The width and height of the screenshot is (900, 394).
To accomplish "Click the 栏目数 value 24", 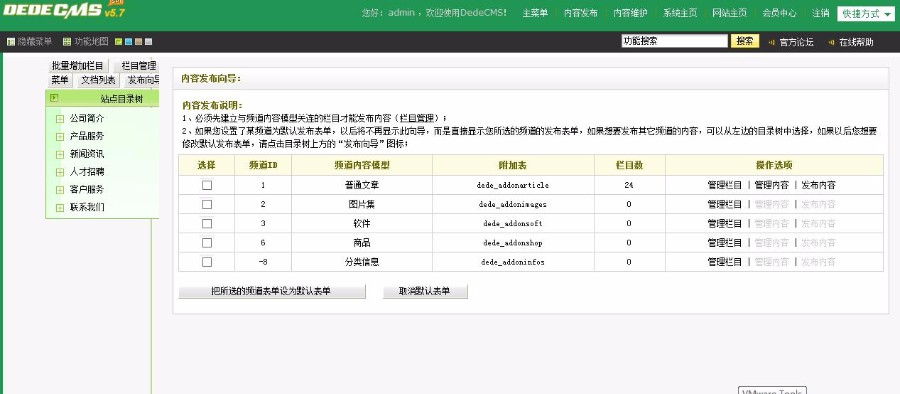I will click(629, 185).
